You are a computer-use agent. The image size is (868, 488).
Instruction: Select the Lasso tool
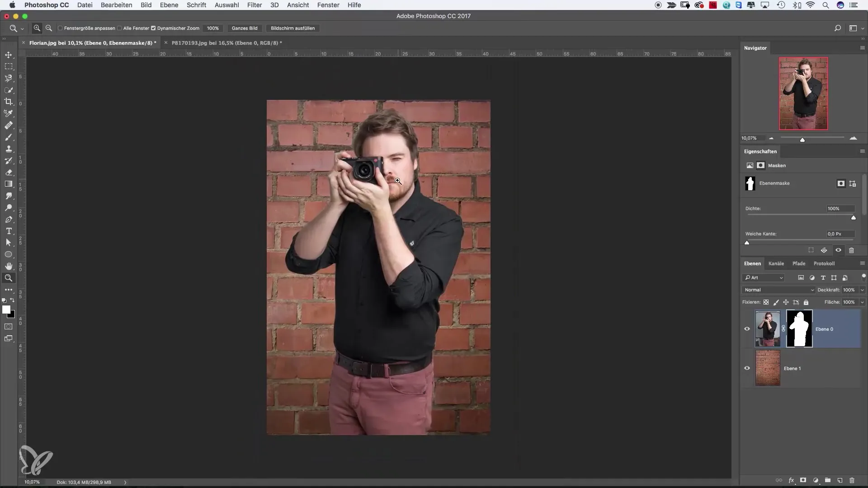pyautogui.click(x=9, y=78)
